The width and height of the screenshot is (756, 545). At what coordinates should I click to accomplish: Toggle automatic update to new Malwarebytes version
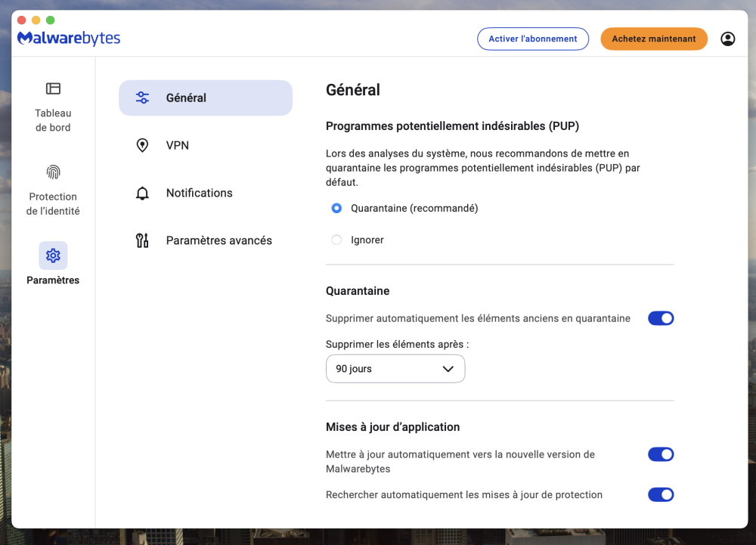(x=660, y=454)
